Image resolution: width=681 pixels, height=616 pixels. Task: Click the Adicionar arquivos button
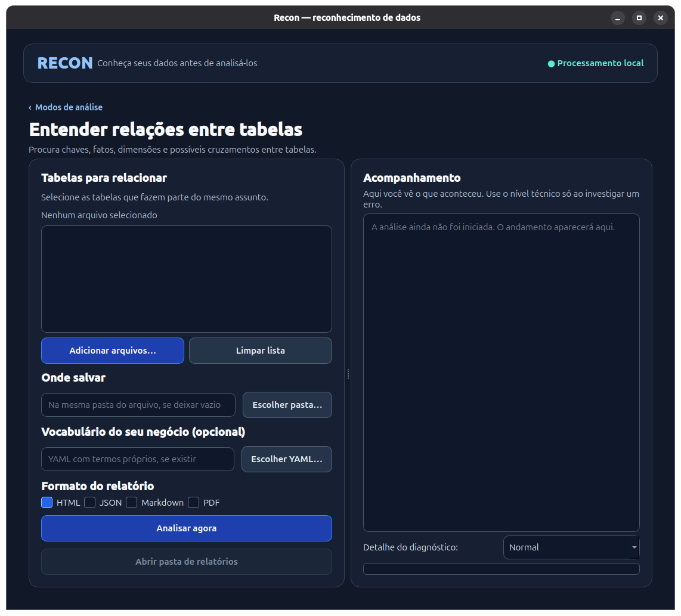coord(113,351)
